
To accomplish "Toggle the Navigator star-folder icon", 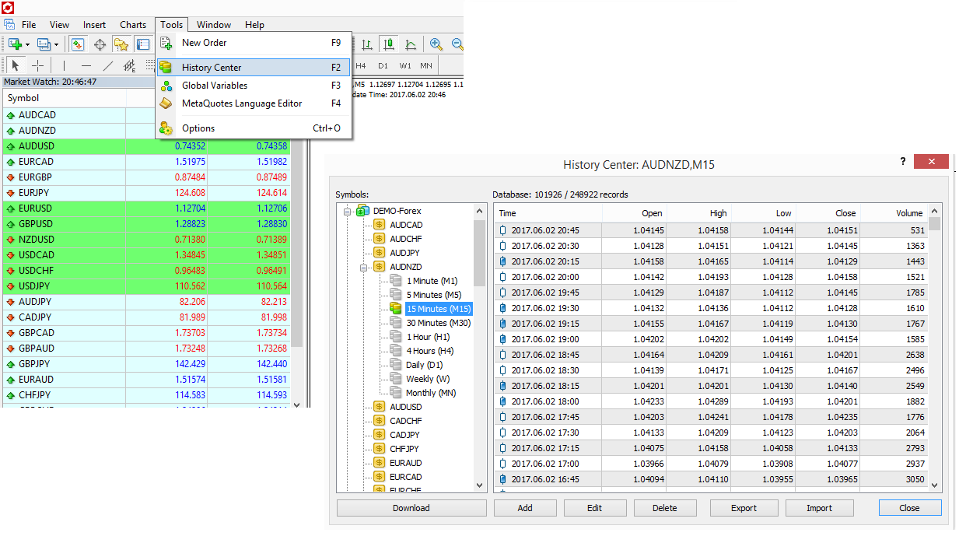I will [x=121, y=44].
